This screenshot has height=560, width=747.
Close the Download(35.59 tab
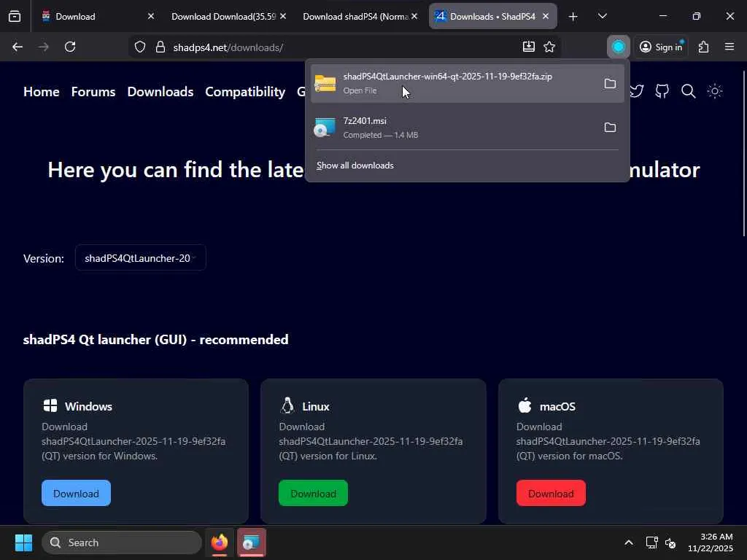coord(283,16)
